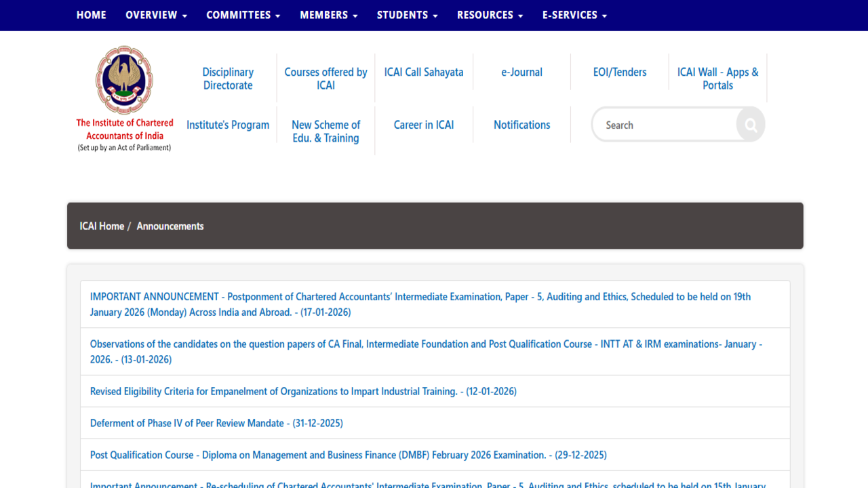Open the Deferment of Phase IV announcement

(216, 423)
